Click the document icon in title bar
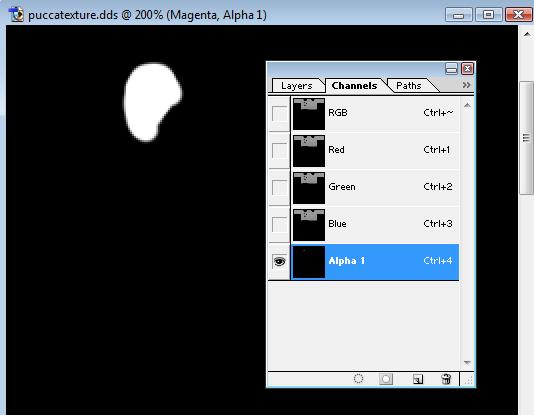 click(x=16, y=15)
